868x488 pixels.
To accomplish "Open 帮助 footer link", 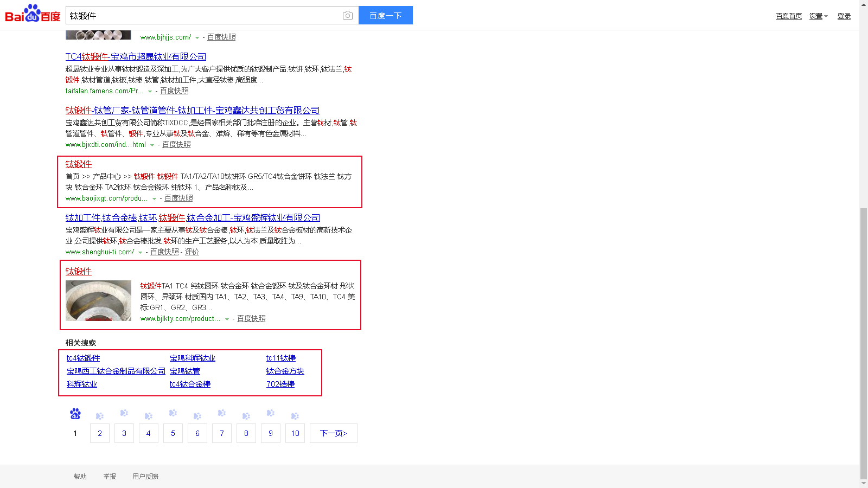I will [x=80, y=477].
